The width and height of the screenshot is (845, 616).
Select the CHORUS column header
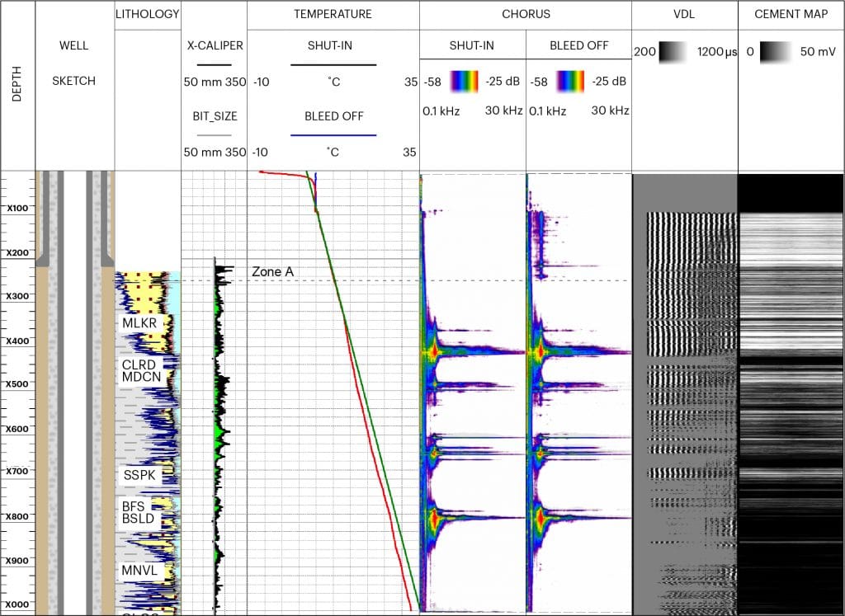526,14
